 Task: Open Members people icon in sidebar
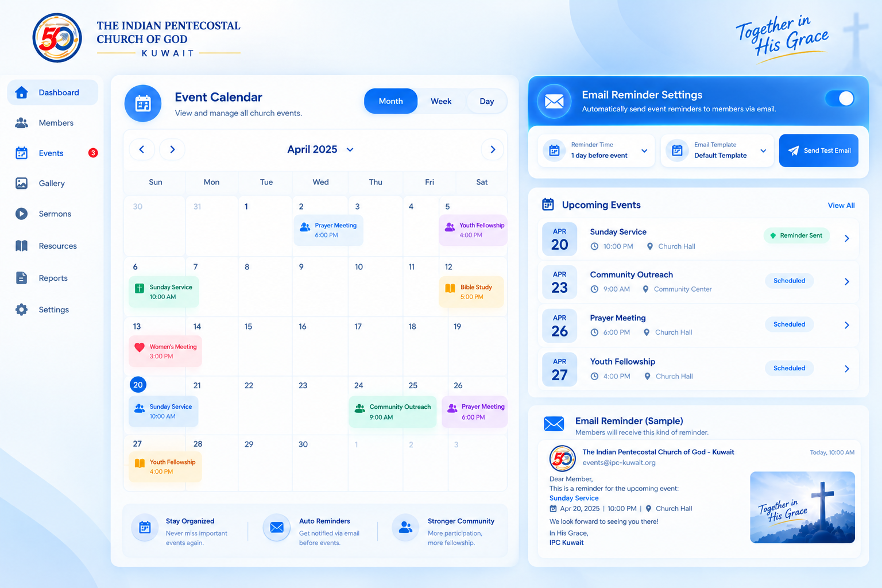22,123
